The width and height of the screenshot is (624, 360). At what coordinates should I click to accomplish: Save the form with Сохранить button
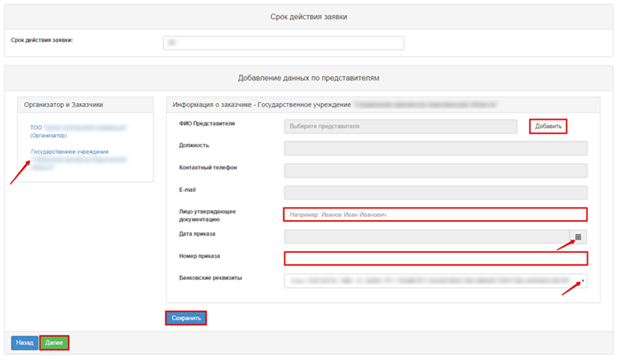point(186,318)
